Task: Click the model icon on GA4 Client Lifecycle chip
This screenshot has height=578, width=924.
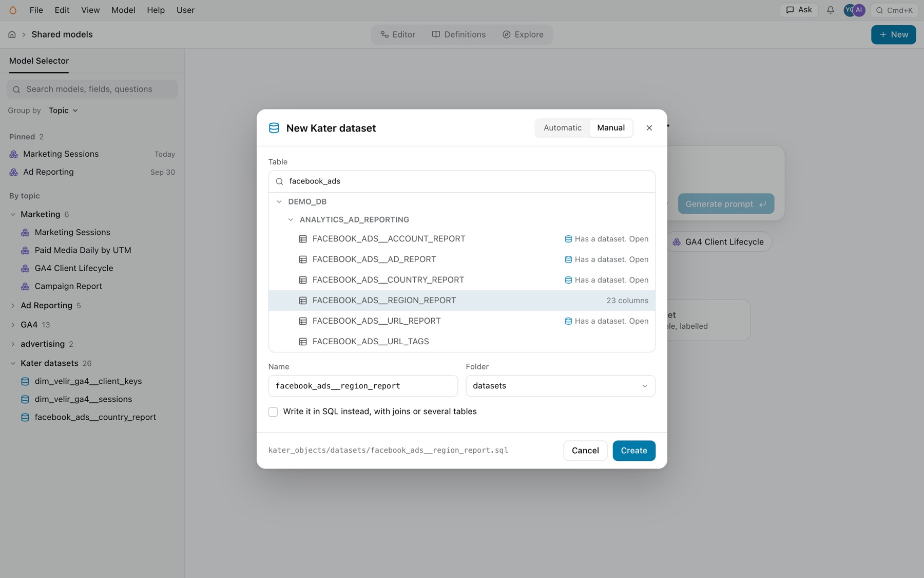Action: (x=677, y=242)
